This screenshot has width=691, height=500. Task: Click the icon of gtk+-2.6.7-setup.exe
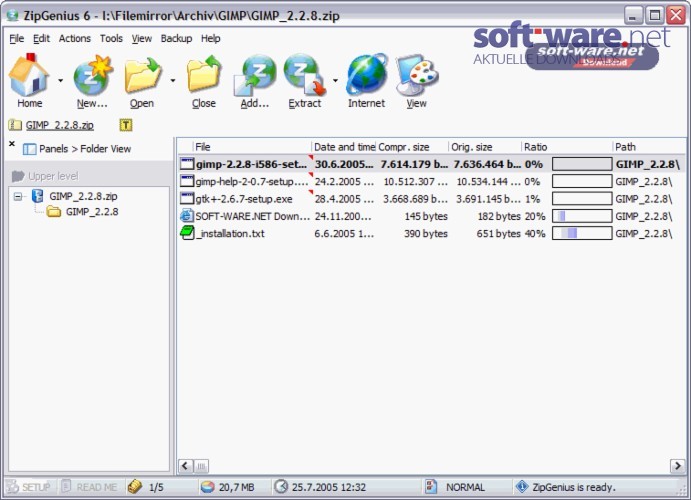187,199
